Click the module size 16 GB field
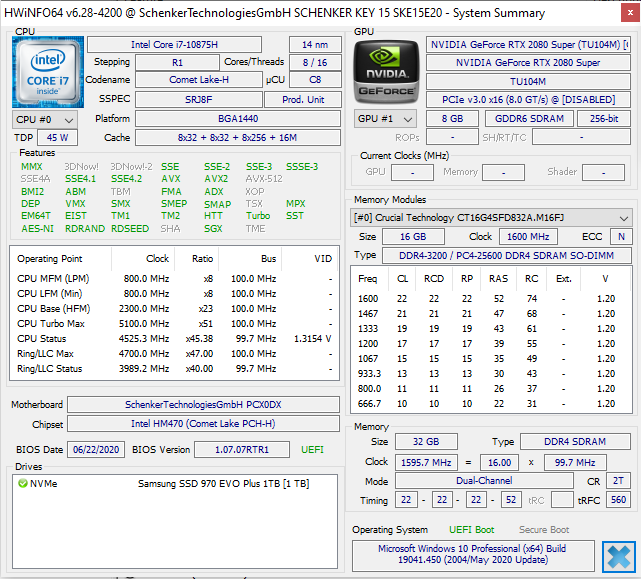The height and width of the screenshot is (579, 641). point(413,236)
